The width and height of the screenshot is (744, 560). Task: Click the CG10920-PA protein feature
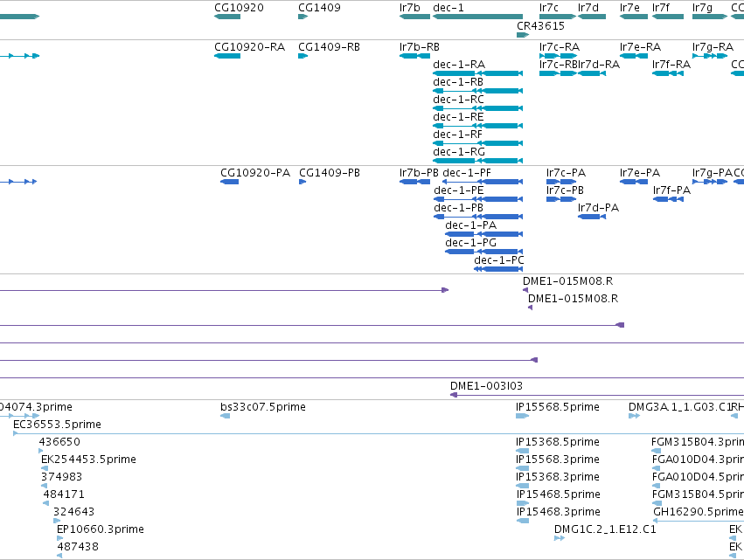coord(229,182)
